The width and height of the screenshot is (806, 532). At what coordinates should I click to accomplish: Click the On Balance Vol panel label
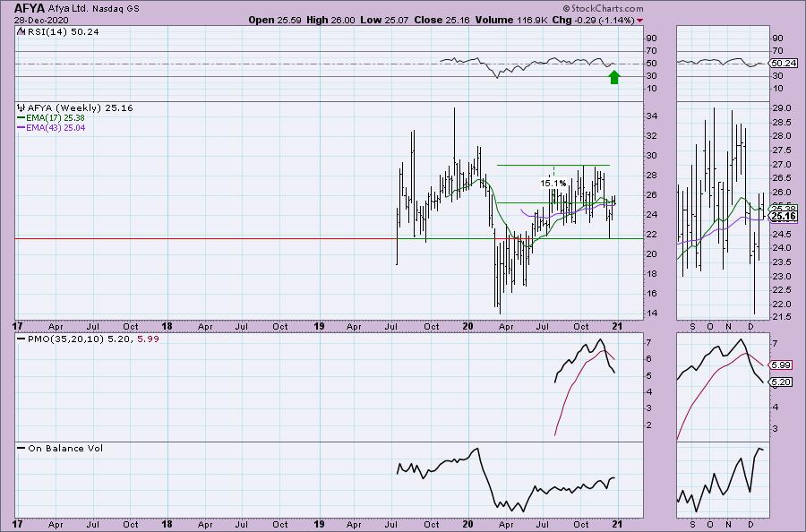[x=65, y=448]
